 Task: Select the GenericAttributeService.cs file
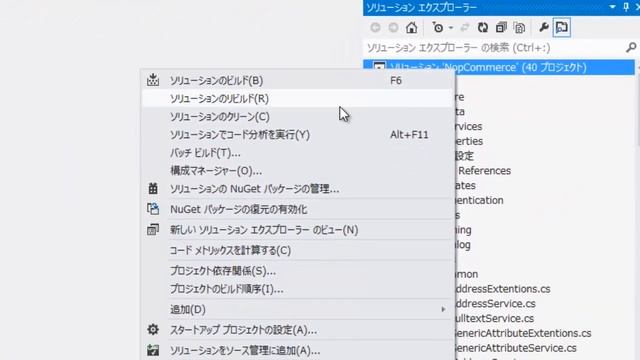(x=516, y=348)
